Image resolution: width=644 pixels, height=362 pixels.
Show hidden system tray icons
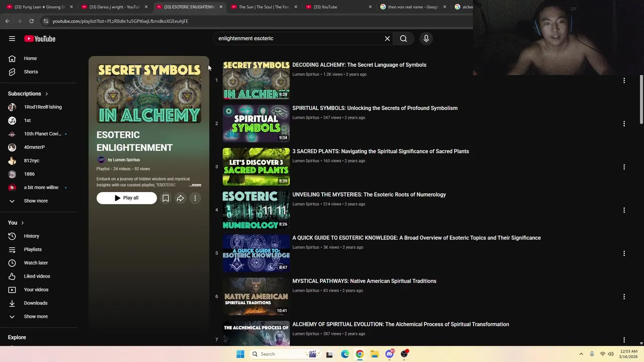pos(581,354)
